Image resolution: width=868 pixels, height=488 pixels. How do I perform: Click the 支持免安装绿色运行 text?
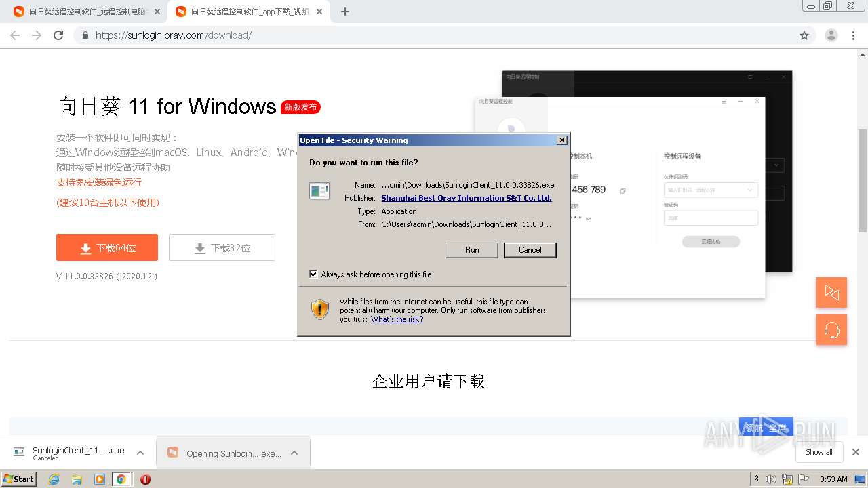tap(99, 182)
